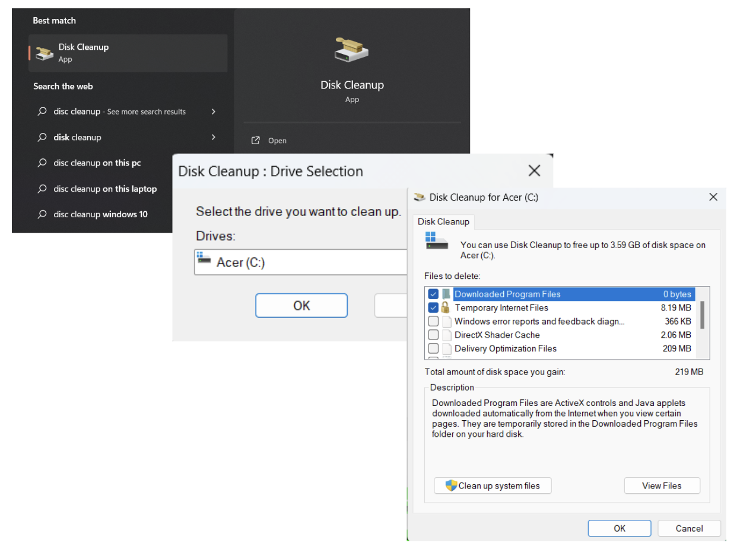The image size is (756, 546).
Task: Open the Drives combo box showing Acer (C:)
Action: click(300, 262)
